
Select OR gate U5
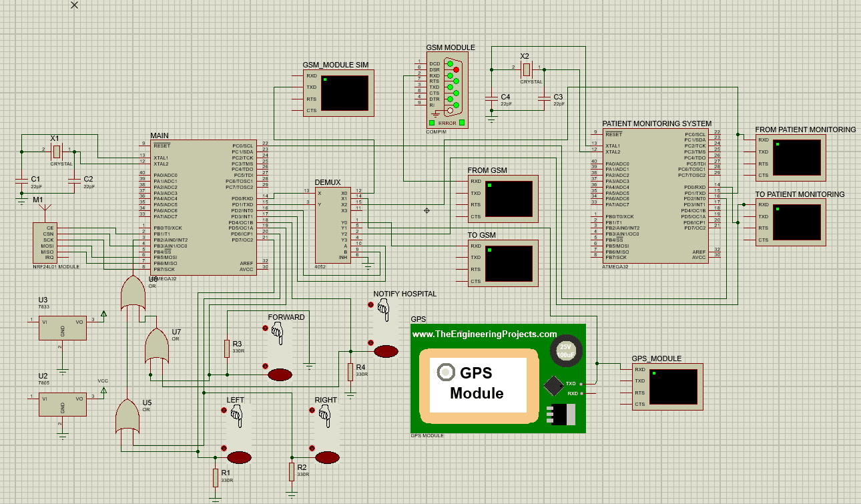[x=127, y=415]
